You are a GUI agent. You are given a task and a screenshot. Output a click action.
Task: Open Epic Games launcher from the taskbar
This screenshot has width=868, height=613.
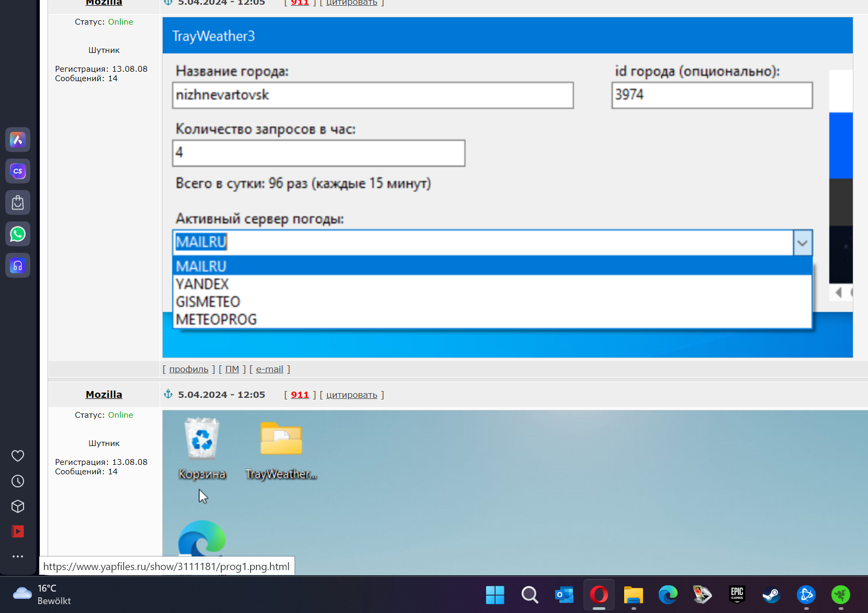[737, 595]
